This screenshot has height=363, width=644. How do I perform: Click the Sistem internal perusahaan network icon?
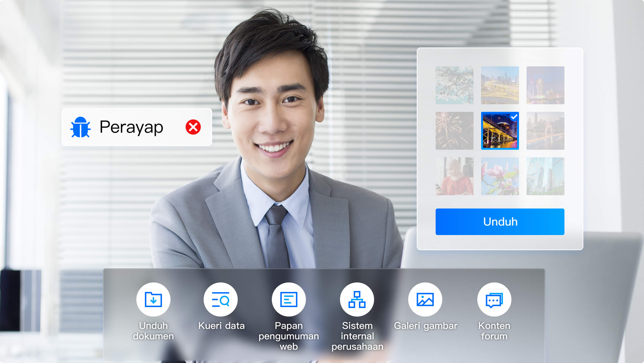(x=357, y=299)
